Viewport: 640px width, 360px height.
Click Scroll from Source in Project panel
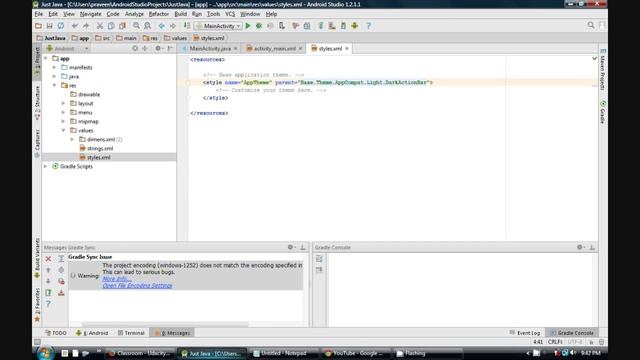[x=135, y=49]
